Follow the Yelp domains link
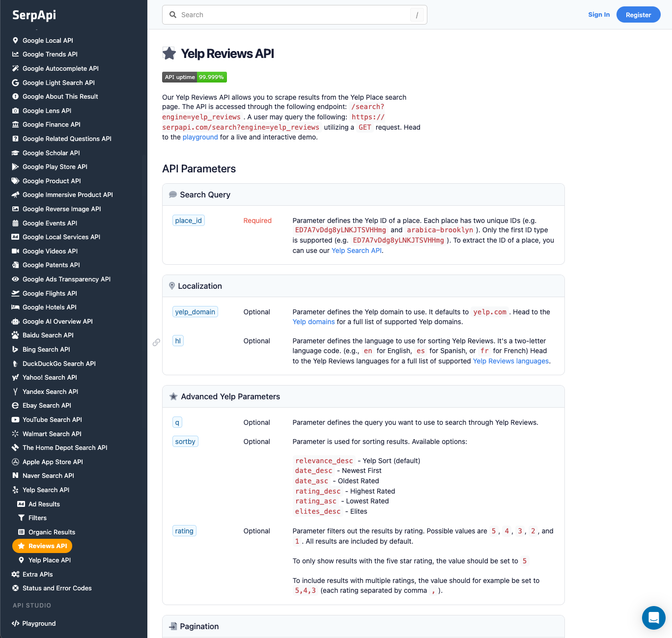 313,322
